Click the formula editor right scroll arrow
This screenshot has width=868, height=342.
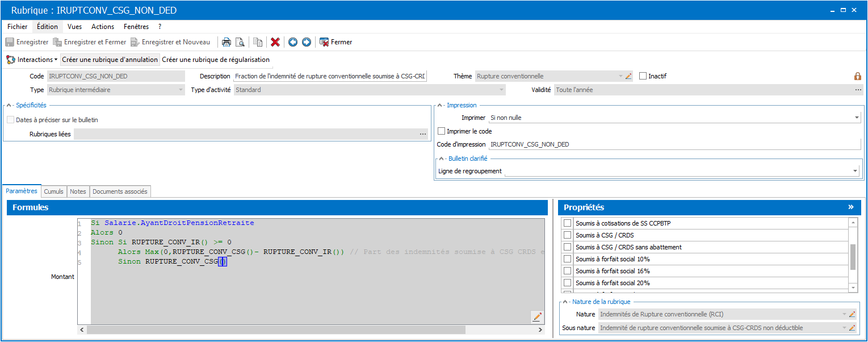tap(540, 330)
